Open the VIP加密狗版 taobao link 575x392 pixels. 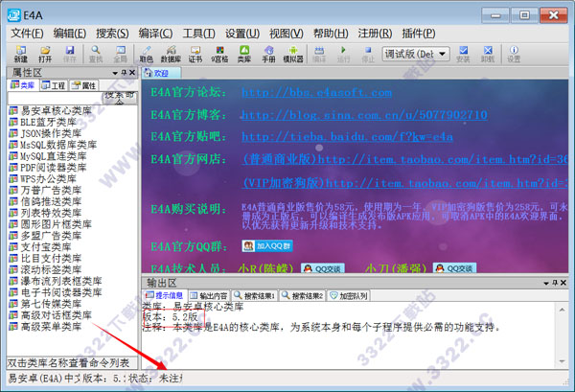[404, 183]
